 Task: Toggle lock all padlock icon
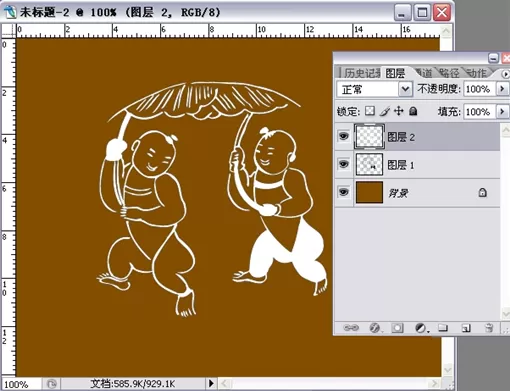coord(413,111)
